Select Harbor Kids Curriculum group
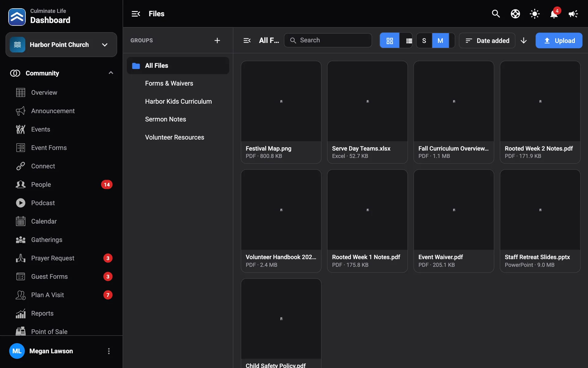 coord(178,101)
